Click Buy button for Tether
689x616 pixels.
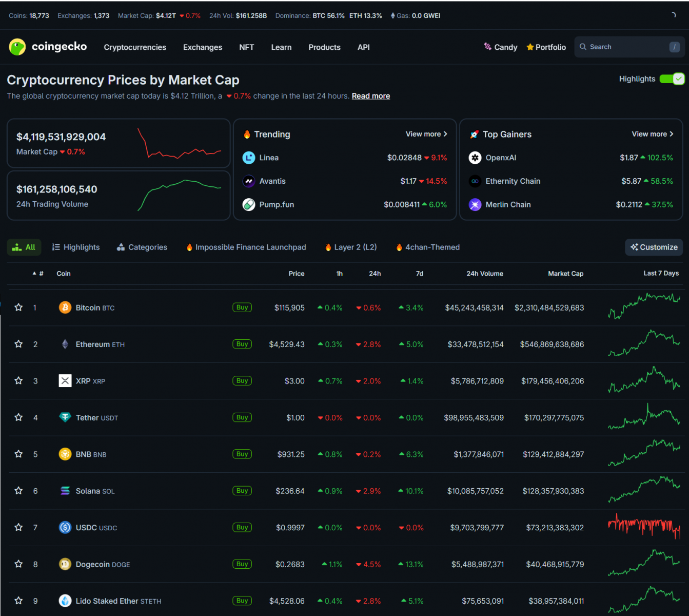tap(242, 417)
